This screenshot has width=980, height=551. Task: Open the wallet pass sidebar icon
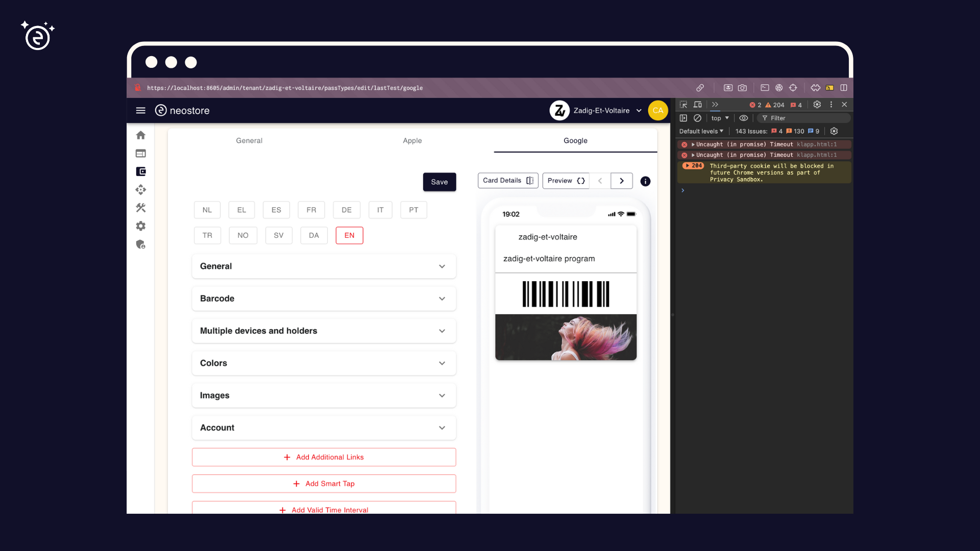[141, 171]
